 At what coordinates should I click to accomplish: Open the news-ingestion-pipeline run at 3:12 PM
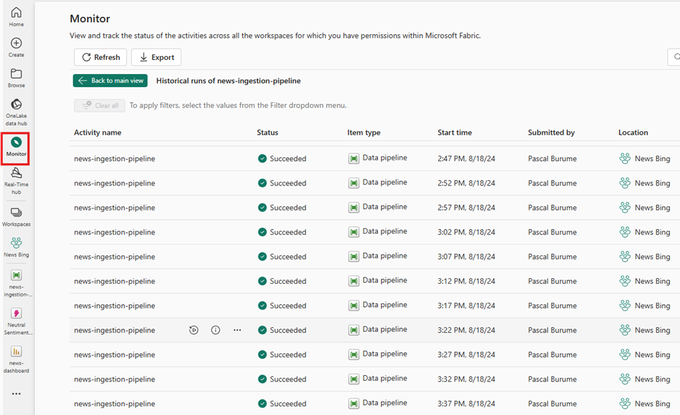point(114,281)
